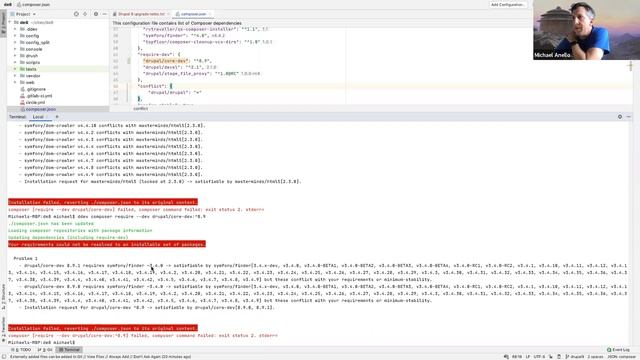
Task: Close the composer.json editor tab
Action: pos(210,14)
